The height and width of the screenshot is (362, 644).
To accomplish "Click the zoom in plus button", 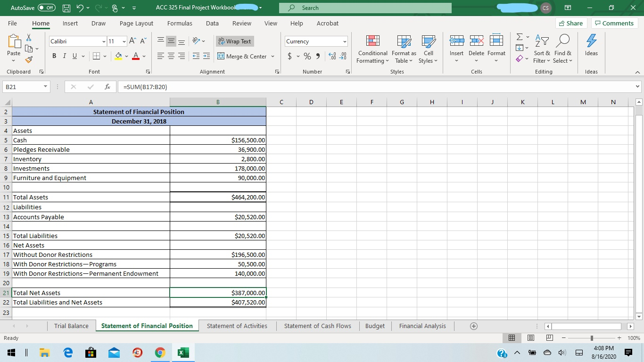I will tap(619, 338).
